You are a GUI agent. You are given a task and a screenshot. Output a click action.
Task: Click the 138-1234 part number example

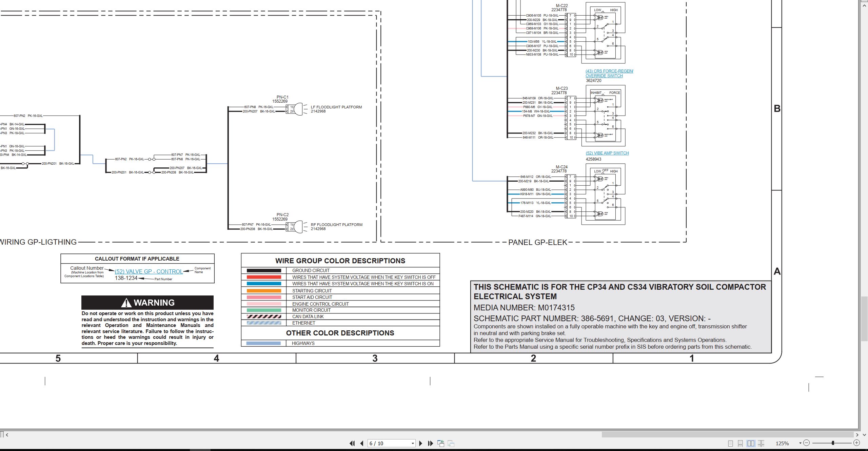click(x=126, y=278)
